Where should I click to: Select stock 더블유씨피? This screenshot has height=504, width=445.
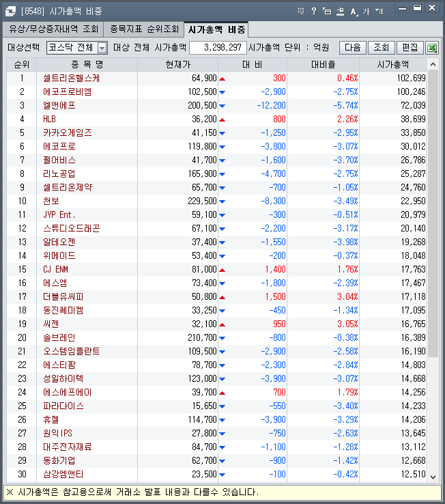coord(63,296)
